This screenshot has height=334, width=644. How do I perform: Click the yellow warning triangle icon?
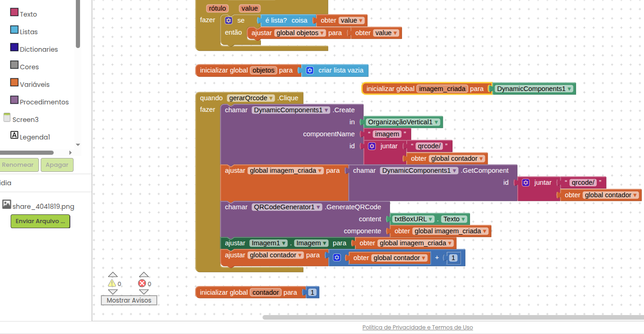tap(112, 284)
